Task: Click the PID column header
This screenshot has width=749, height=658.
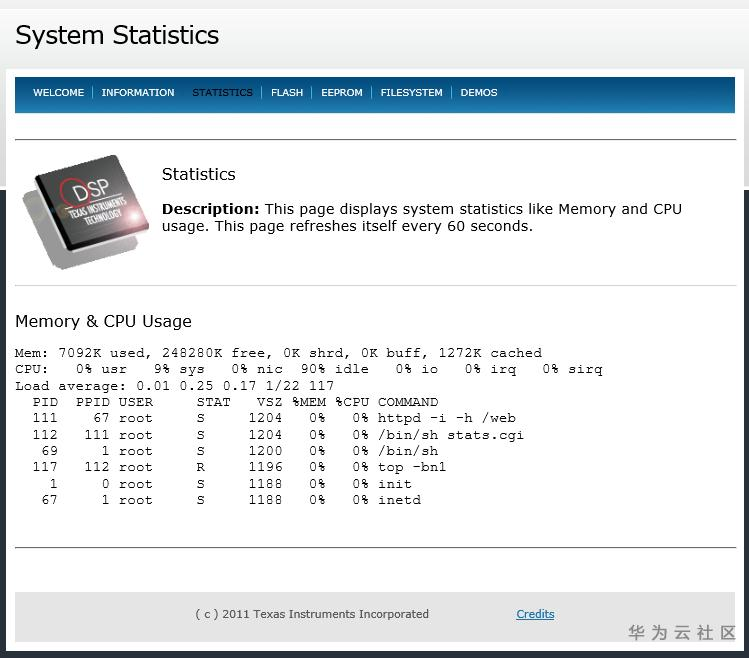Action: [45, 402]
